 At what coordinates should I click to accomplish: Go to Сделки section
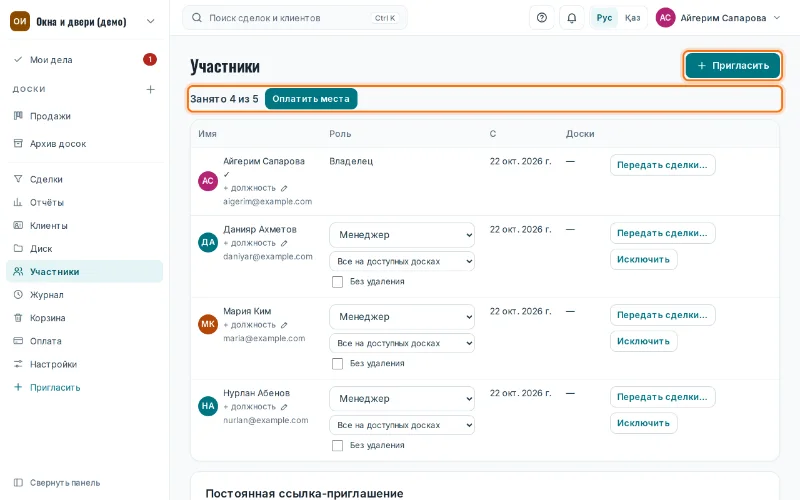[x=85, y=179]
